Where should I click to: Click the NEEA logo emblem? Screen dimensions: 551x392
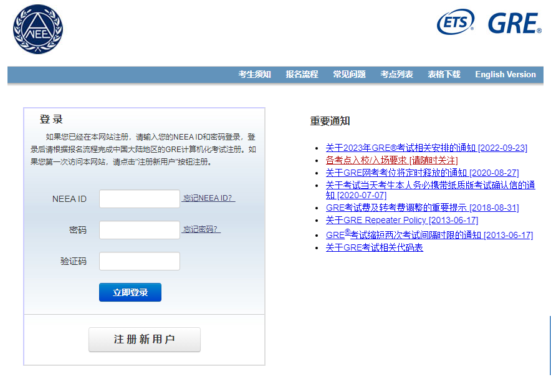tap(38, 29)
